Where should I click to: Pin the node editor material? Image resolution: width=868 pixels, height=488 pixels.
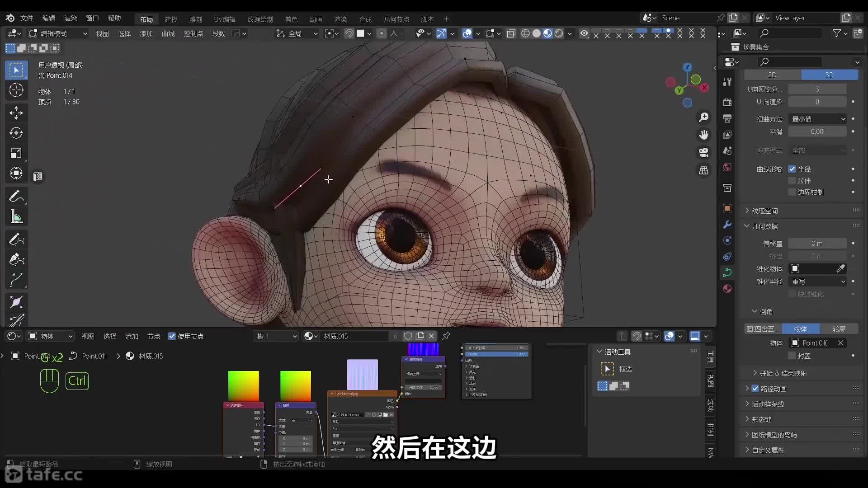coord(446,336)
